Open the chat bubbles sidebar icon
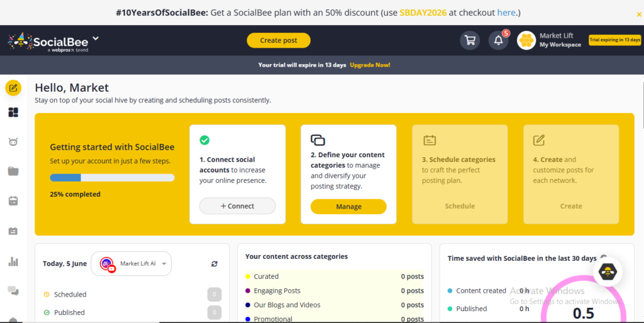The height and width of the screenshot is (323, 644). point(13,291)
